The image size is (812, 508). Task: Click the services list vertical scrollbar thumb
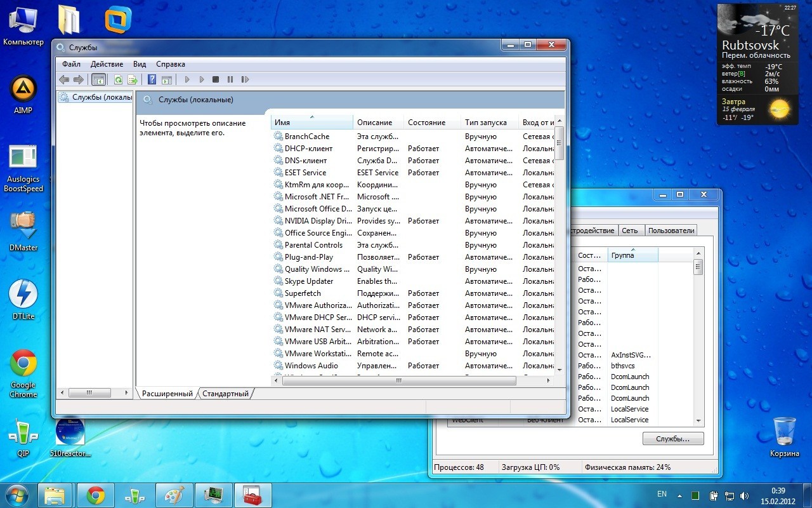tap(559, 143)
